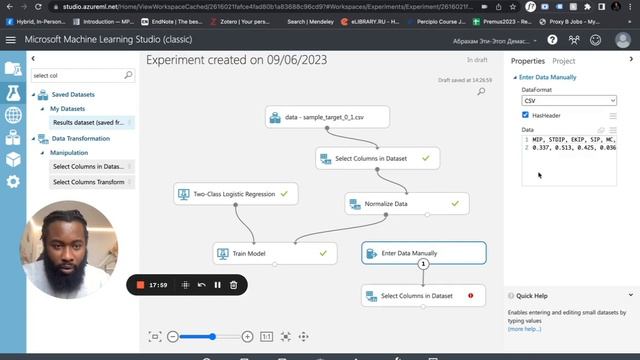Click the Data field pop-out editor icon

601,130
